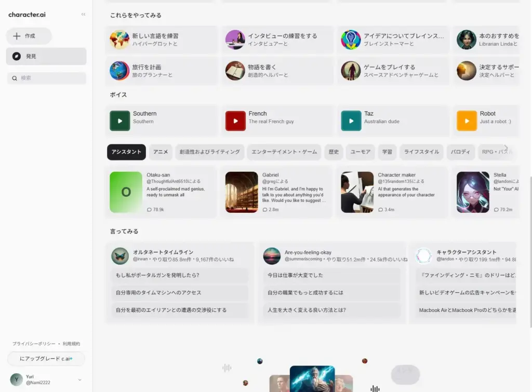Image resolution: width=532 pixels, height=392 pixels.
Task: Select the 発見 compass icon in sidebar
Action: 17,57
